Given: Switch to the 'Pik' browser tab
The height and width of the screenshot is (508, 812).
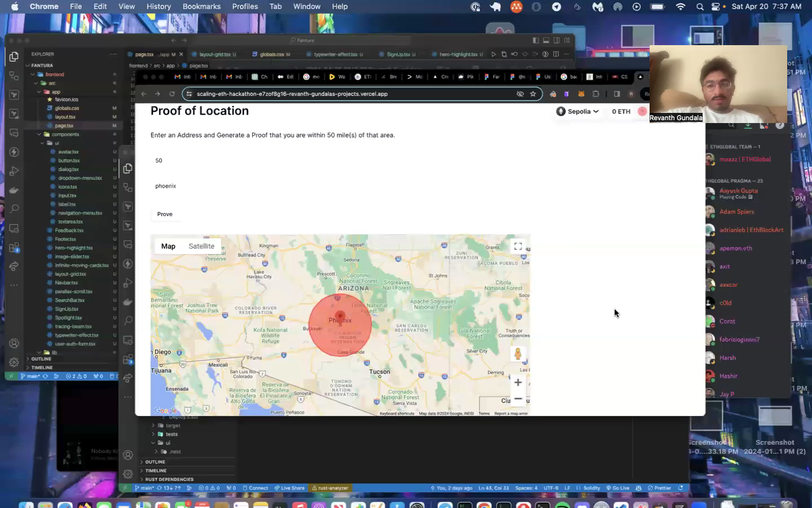Looking at the screenshot, I should pyautogui.click(x=466, y=77).
